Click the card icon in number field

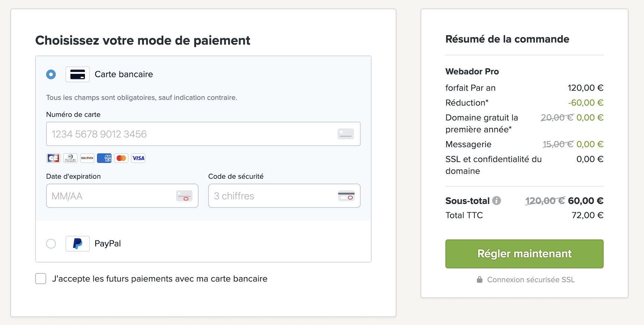(x=346, y=134)
